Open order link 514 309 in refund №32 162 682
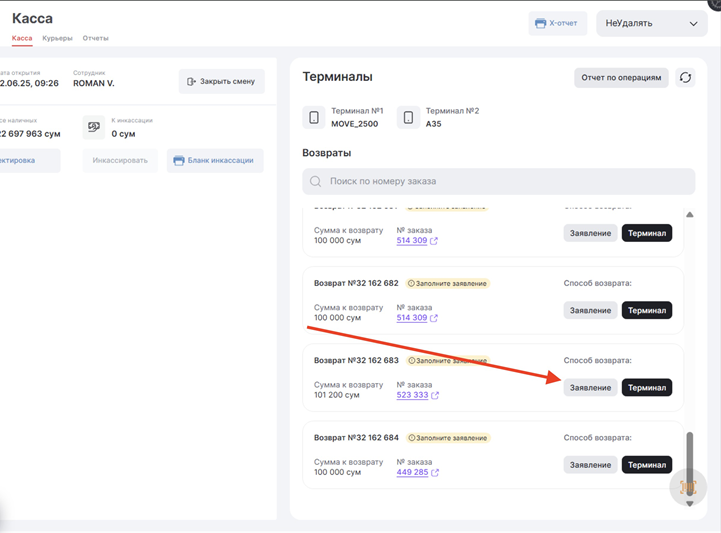 pyautogui.click(x=411, y=318)
